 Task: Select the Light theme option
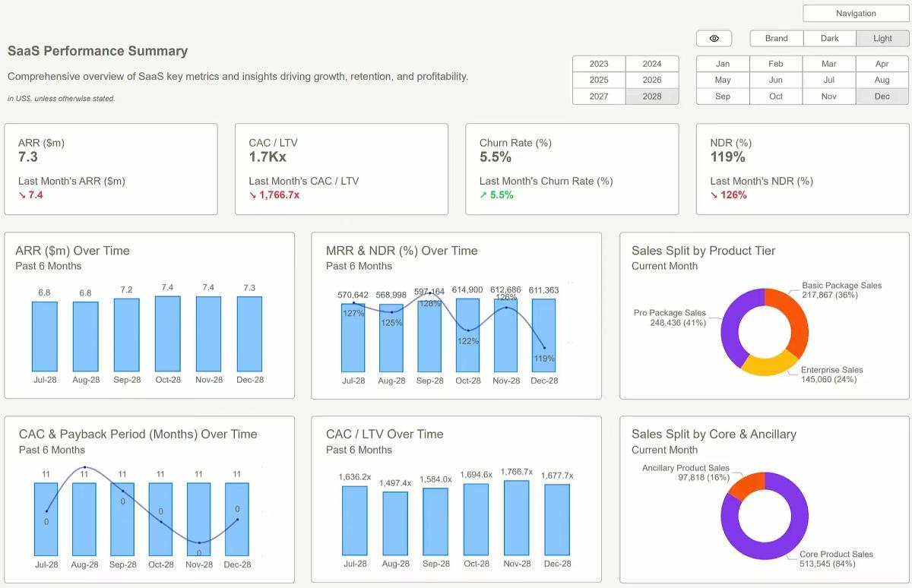coord(882,38)
